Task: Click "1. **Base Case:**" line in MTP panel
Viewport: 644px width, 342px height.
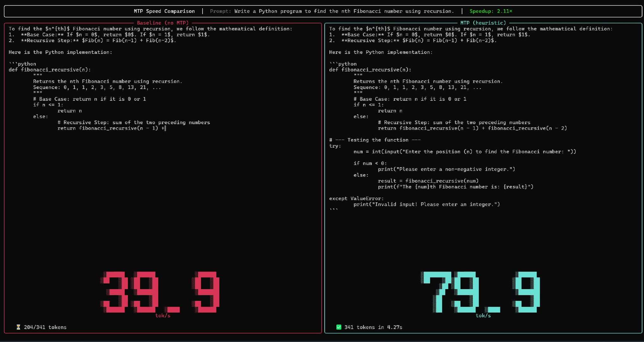Action: [x=430, y=35]
